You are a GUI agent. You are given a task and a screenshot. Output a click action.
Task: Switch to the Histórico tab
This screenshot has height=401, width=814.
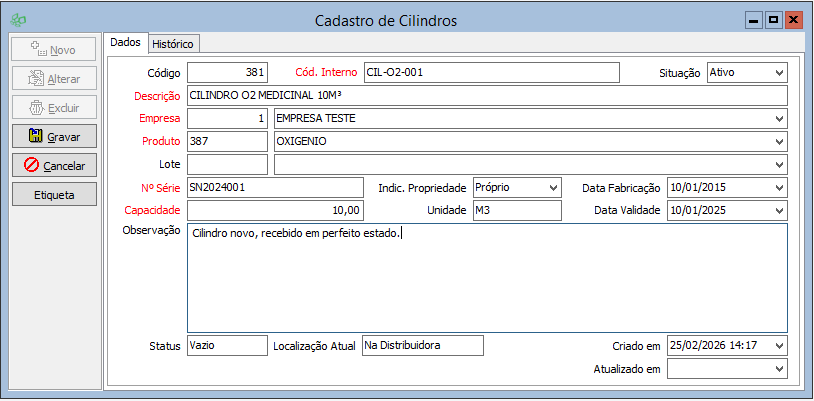click(x=175, y=44)
